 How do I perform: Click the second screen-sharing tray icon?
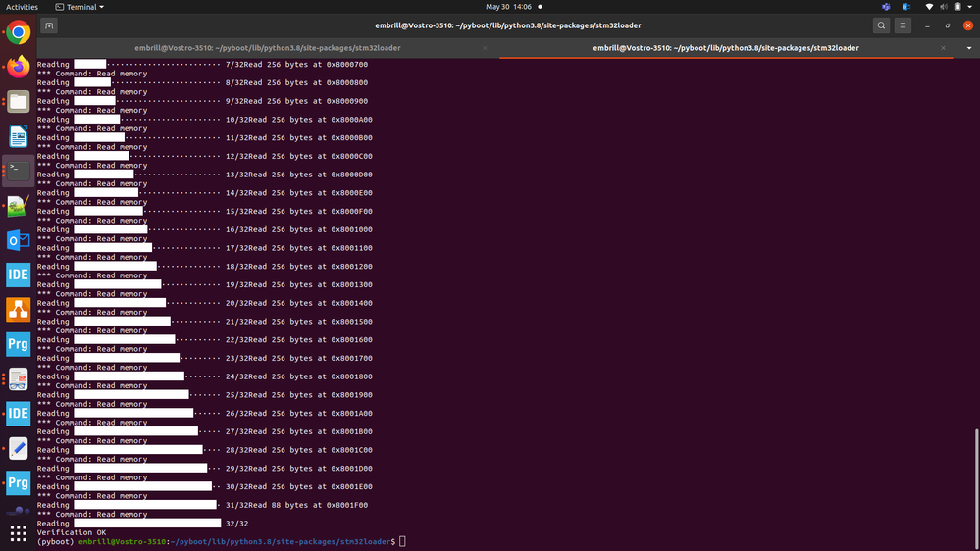point(905,7)
